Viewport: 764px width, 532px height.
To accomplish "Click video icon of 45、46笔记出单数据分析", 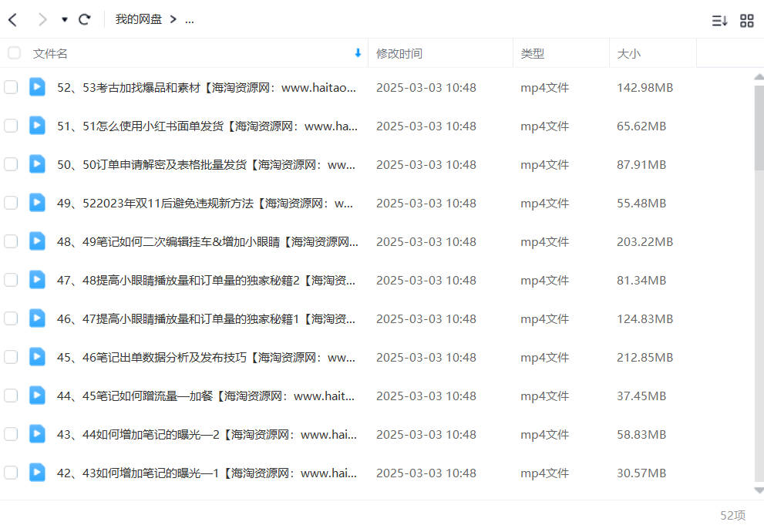I will (37, 357).
